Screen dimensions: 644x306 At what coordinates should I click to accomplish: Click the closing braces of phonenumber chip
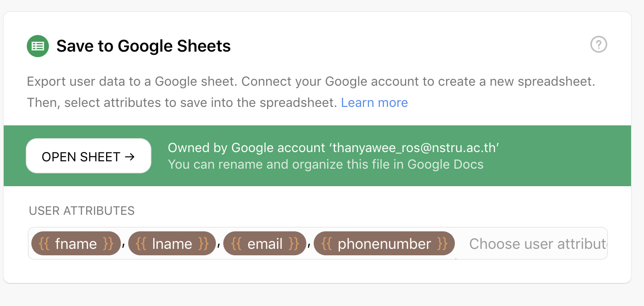(x=442, y=243)
